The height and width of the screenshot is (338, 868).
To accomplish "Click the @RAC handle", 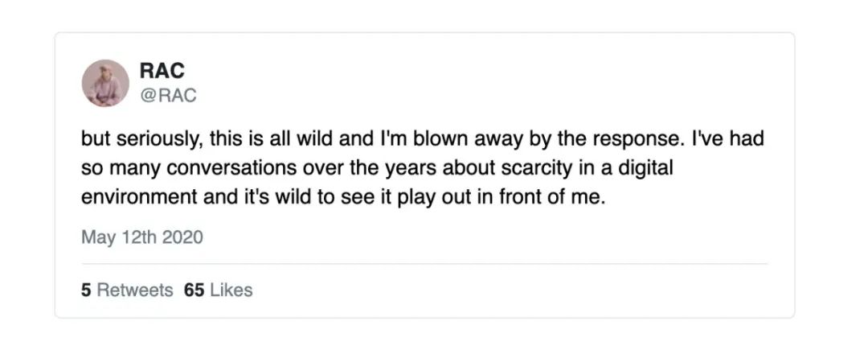I will (x=168, y=96).
